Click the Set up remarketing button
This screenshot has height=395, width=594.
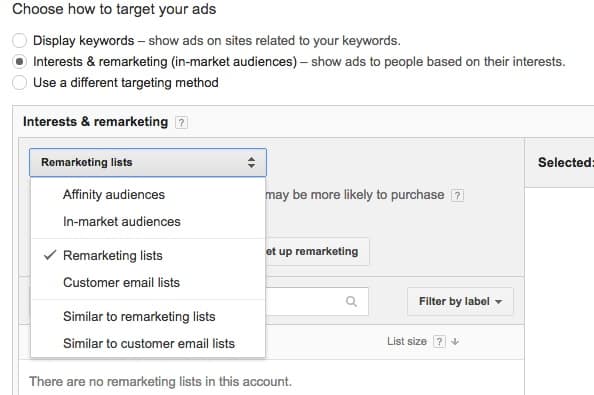coord(317,251)
